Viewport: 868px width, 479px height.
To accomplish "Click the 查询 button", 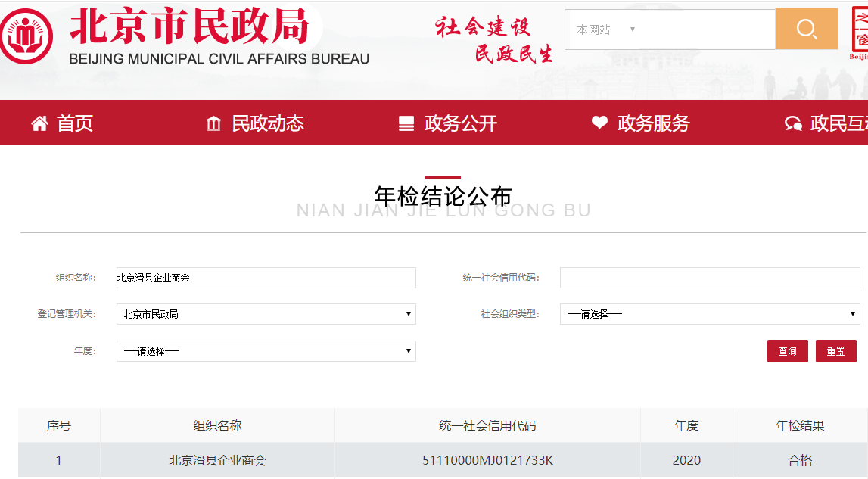I will point(787,351).
